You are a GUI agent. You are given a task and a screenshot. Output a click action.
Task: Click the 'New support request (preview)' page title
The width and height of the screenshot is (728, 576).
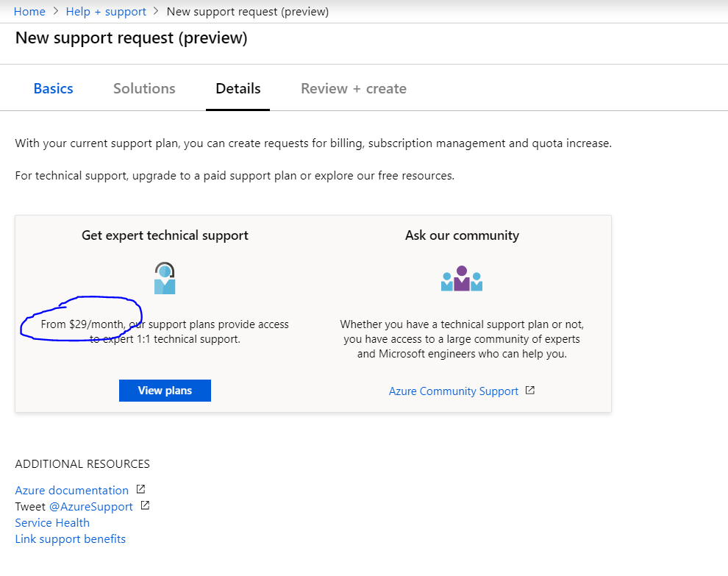coord(132,38)
